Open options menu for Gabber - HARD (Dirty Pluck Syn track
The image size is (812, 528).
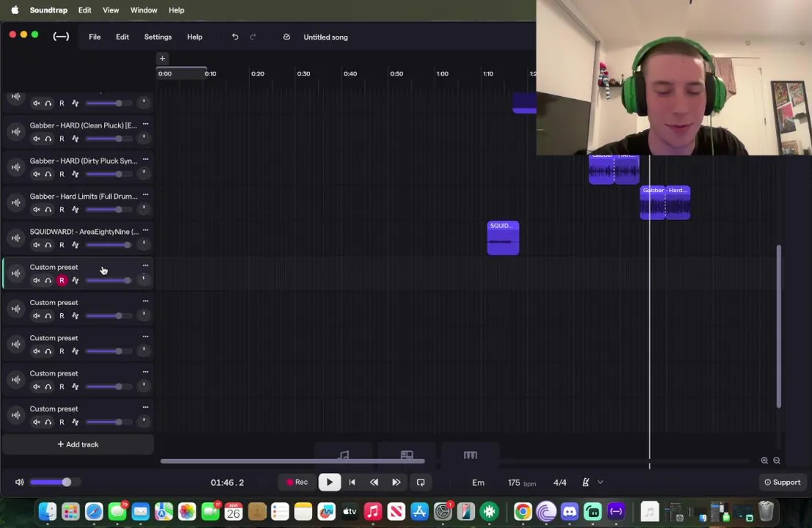click(146, 159)
